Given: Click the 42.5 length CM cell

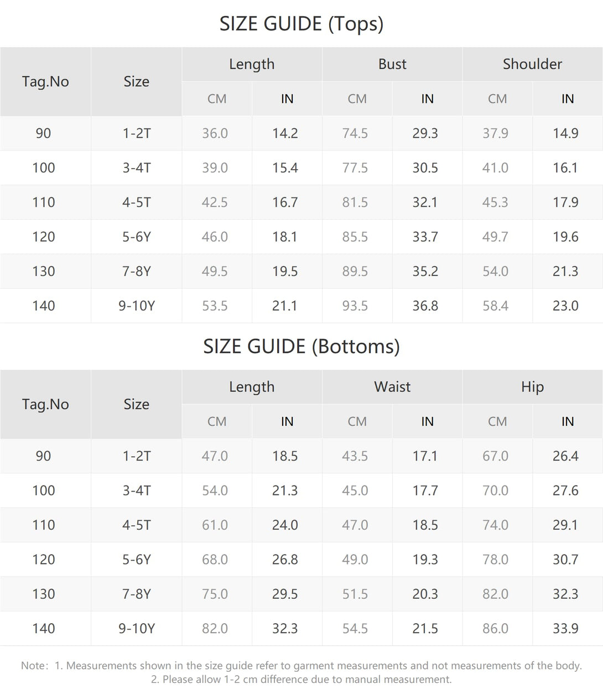Looking at the screenshot, I should [x=215, y=202].
